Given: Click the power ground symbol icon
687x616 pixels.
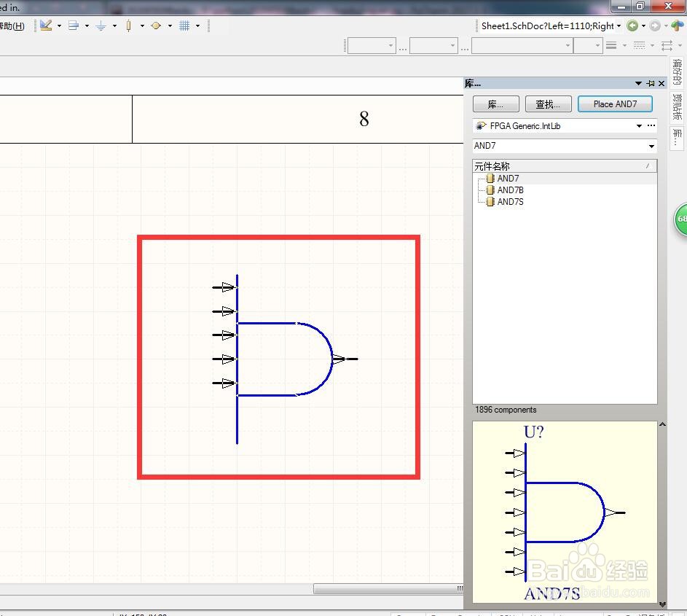Looking at the screenshot, I should click(101, 26).
